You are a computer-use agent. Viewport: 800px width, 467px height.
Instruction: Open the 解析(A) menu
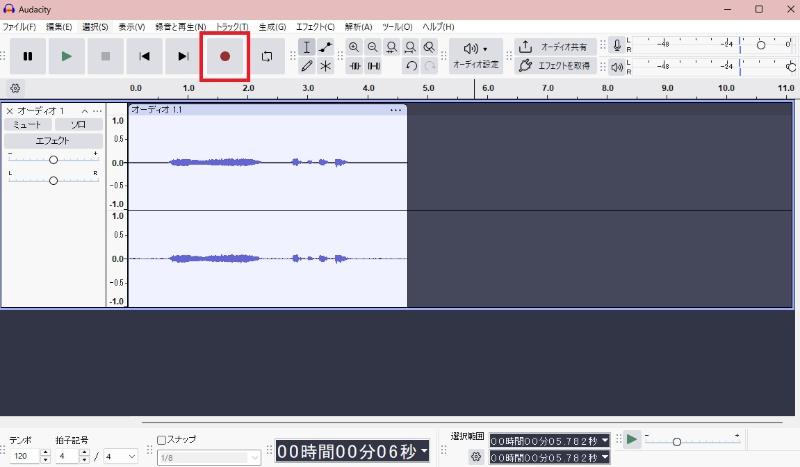359,27
